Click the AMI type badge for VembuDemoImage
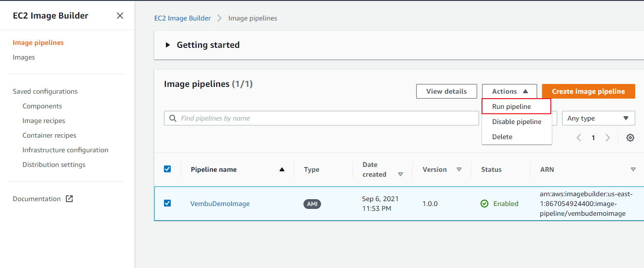This screenshot has height=268, width=644. 312,204
